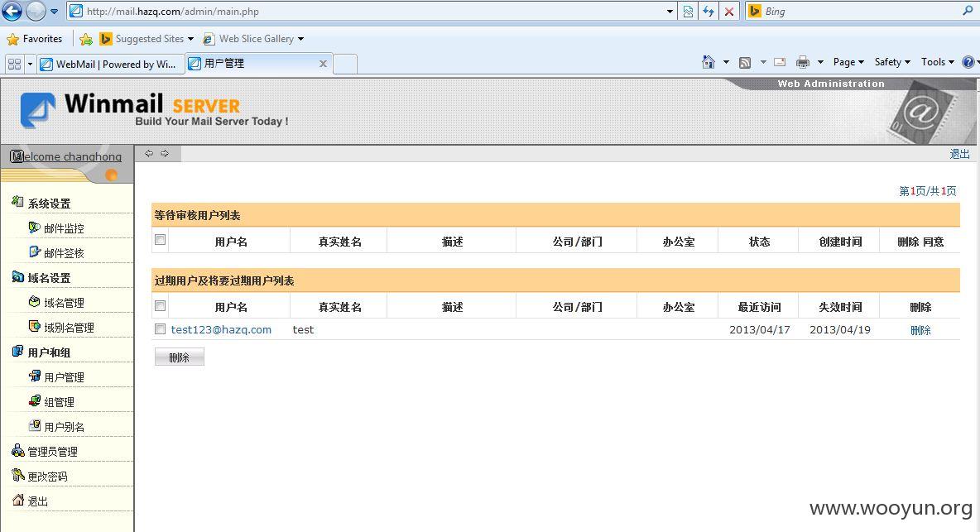Screen dimensions: 980x532
Task: Click the 管理员管理 administrator icon
Action: pos(18,451)
